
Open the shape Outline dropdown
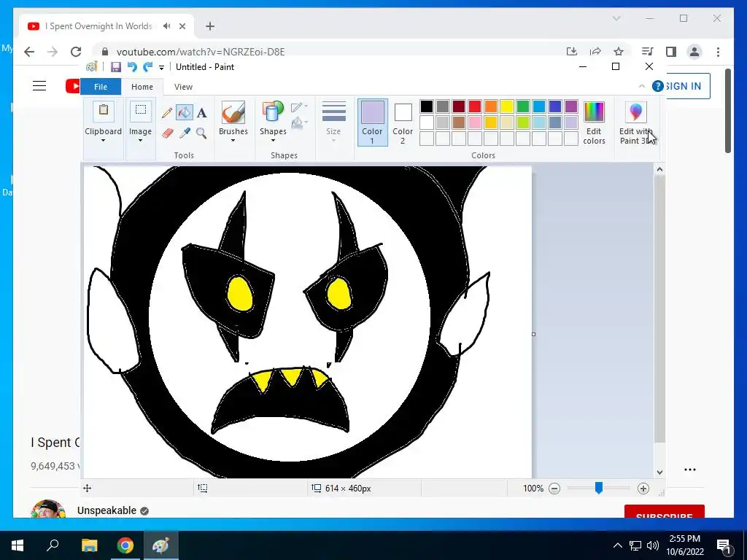point(300,107)
